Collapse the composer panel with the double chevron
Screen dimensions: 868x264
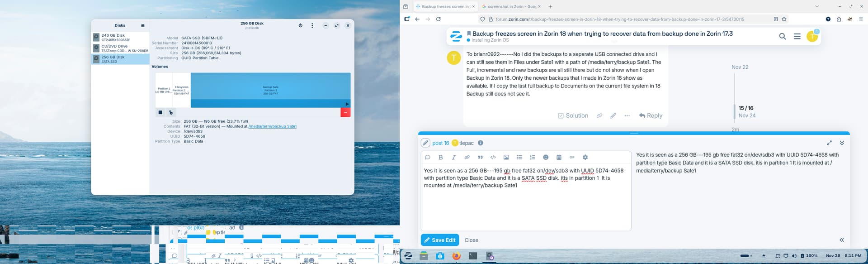[x=842, y=143]
